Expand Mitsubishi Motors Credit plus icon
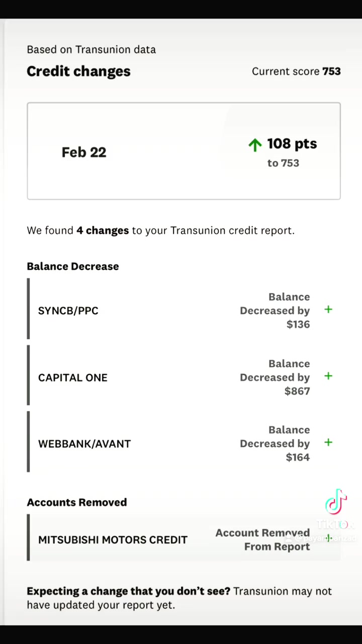The height and width of the screenshot is (644, 362). coord(328,538)
